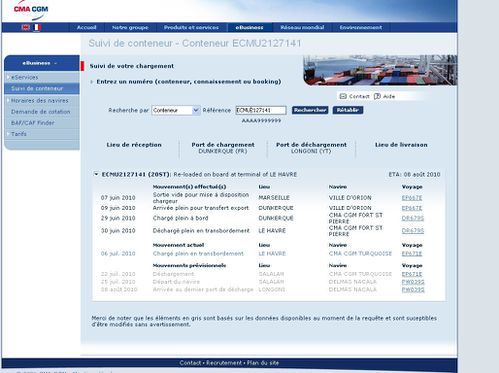Open the Accueil menu
This screenshot has height=373, width=499.
[86, 27]
